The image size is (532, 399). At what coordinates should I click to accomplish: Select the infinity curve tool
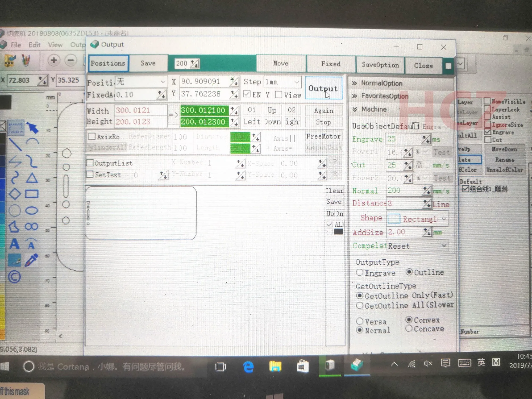pos(32,227)
